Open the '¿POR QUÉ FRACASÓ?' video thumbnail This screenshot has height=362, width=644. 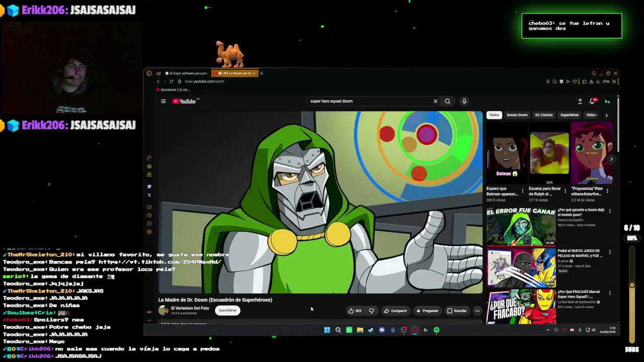[x=521, y=307]
